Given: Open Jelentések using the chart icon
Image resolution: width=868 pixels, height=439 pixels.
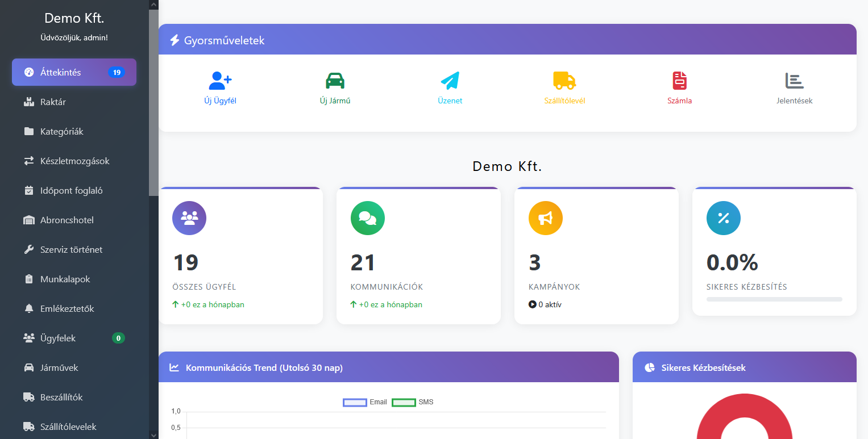Looking at the screenshot, I should pos(794,81).
